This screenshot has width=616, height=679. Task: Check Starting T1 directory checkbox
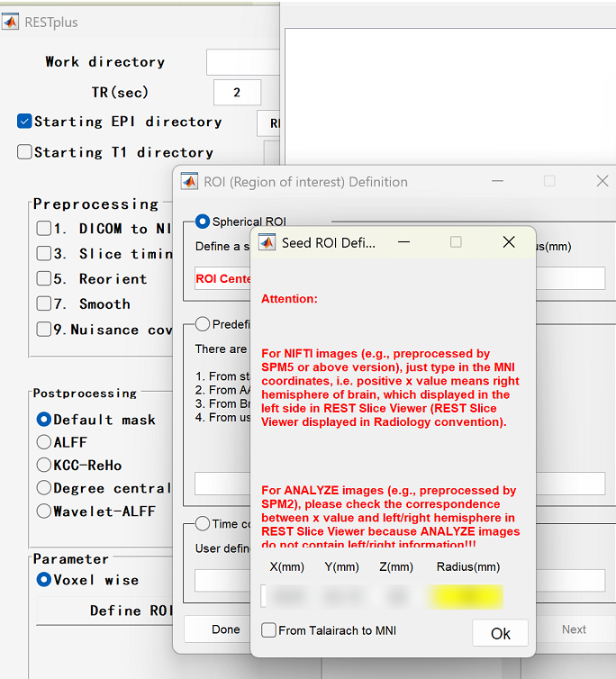point(24,152)
